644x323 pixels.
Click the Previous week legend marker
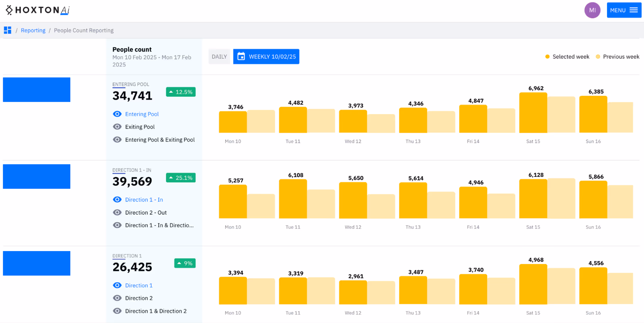[598, 56]
